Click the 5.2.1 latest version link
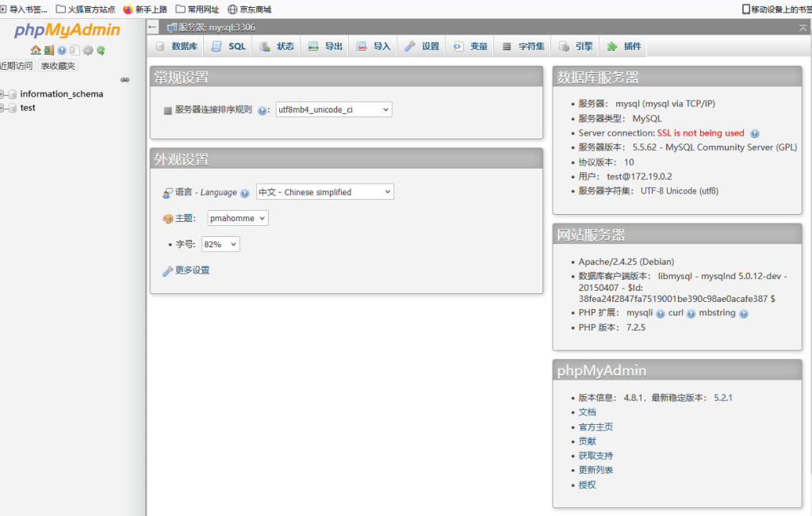 (723, 397)
